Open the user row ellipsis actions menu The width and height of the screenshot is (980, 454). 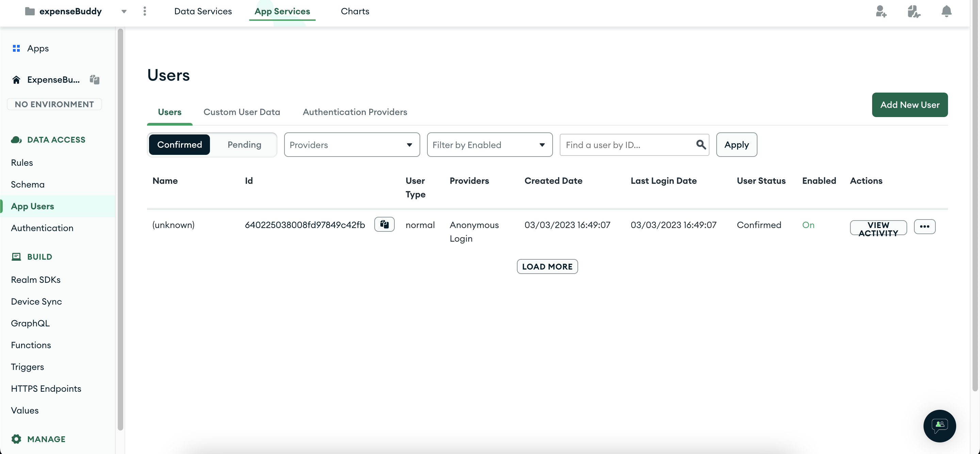click(x=925, y=227)
